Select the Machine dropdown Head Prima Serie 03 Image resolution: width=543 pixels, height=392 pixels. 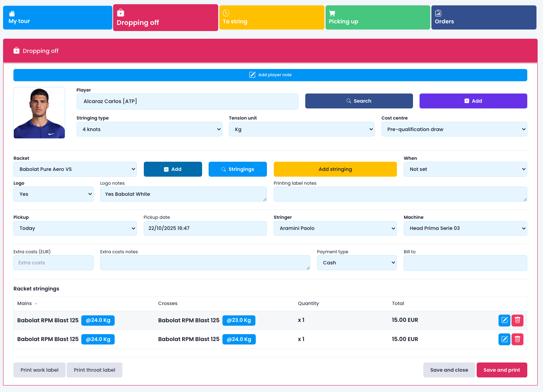(x=465, y=228)
